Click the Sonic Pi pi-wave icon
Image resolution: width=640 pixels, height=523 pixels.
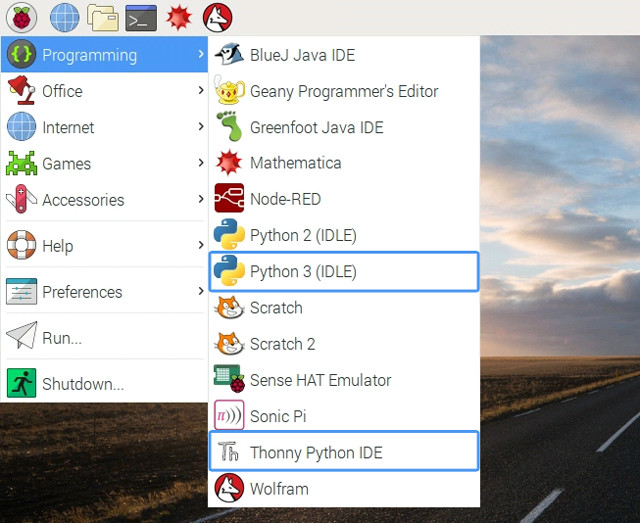tap(229, 415)
